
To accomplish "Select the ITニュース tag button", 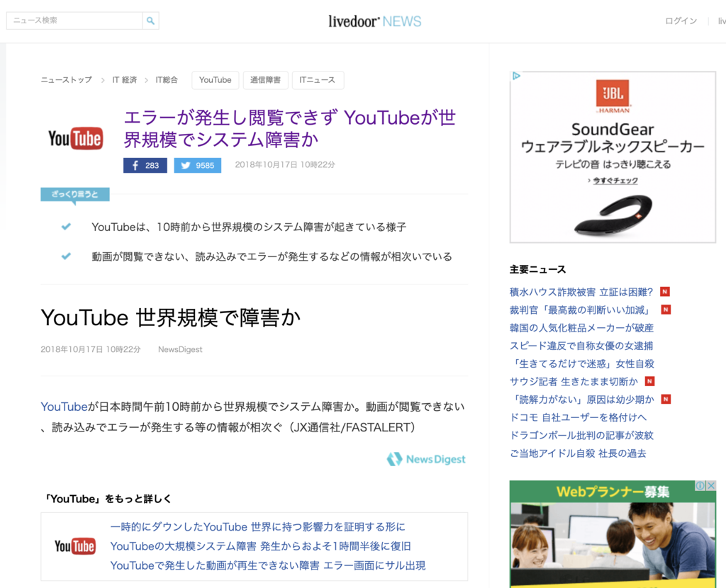I will click(317, 80).
